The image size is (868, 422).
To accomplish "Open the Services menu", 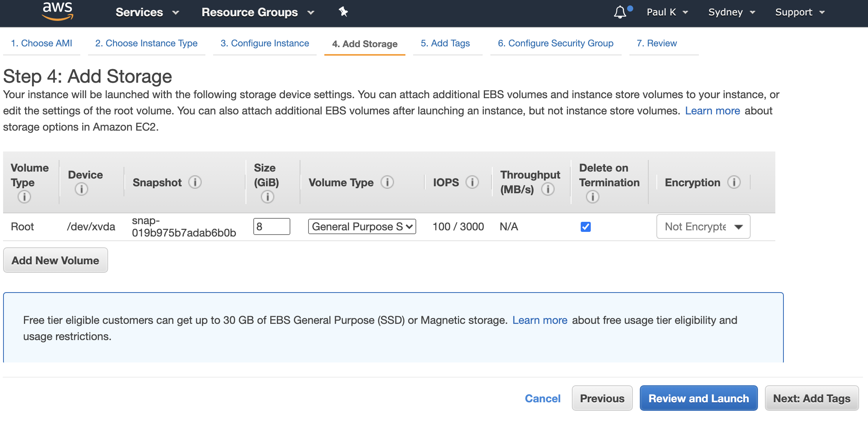I will [x=147, y=12].
